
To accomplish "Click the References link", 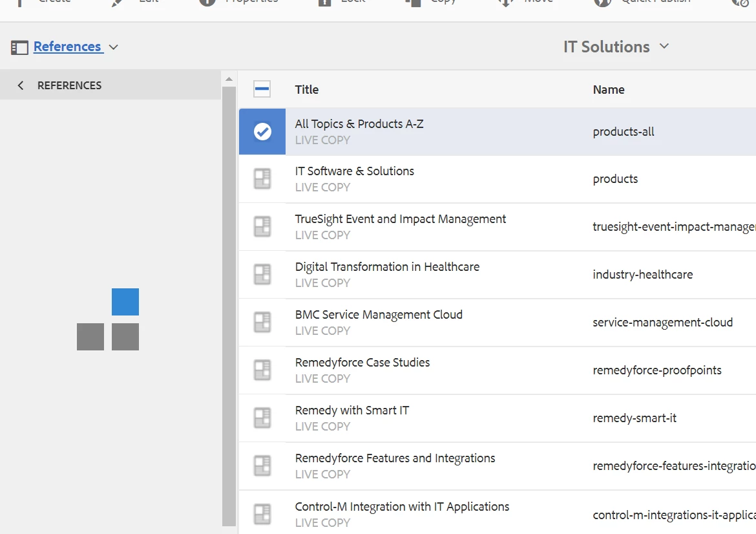I will tap(67, 47).
